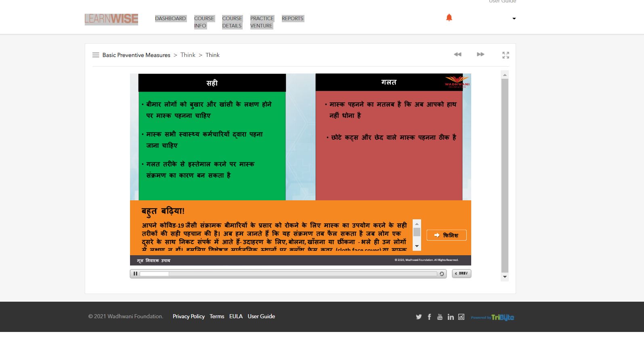This screenshot has width=644, height=357.
Task: Open the hamburger menu beside Basic Preventive Measures
Action: [x=96, y=55]
